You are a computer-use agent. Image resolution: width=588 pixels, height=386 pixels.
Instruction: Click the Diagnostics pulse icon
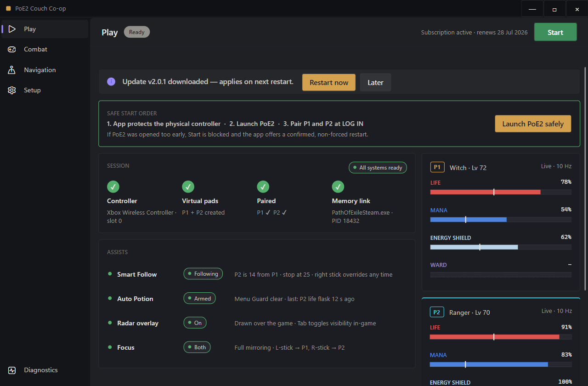click(12, 370)
